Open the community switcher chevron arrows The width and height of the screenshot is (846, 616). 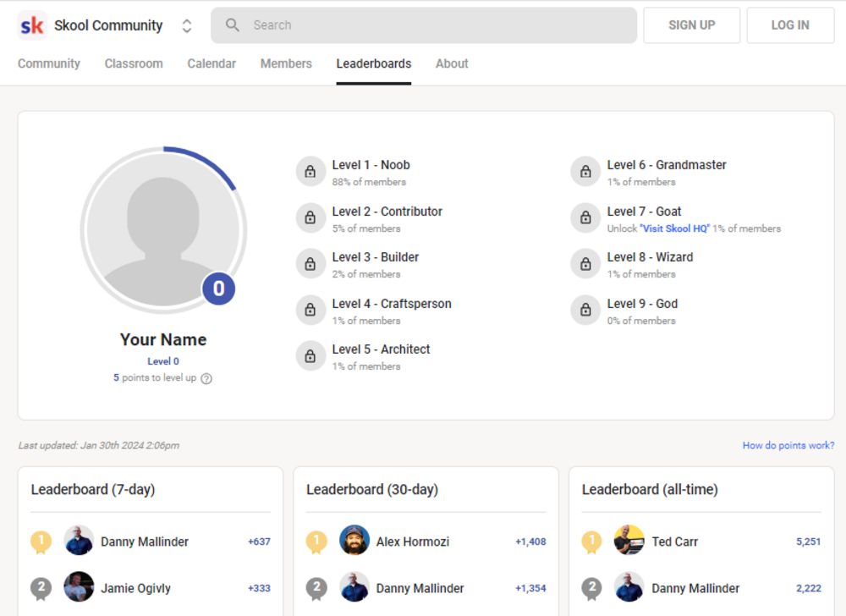point(187,26)
